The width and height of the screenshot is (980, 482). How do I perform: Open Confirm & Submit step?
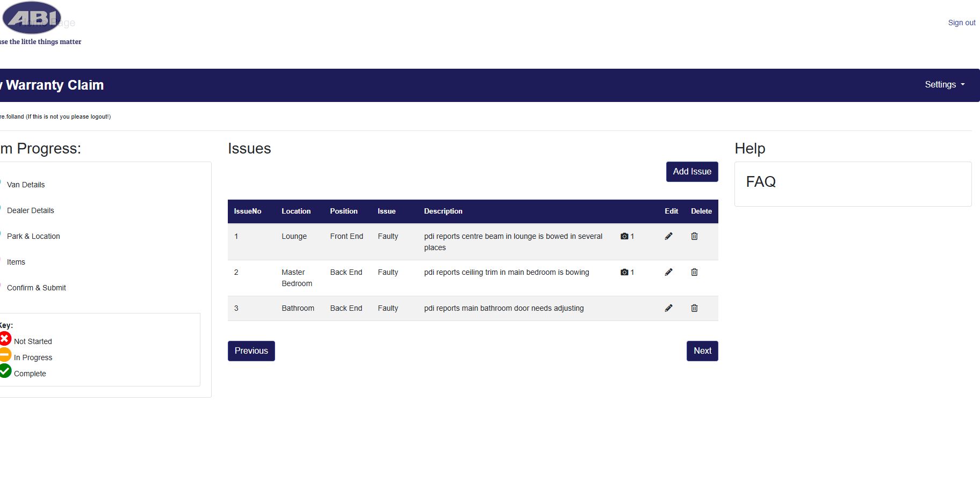coord(37,288)
